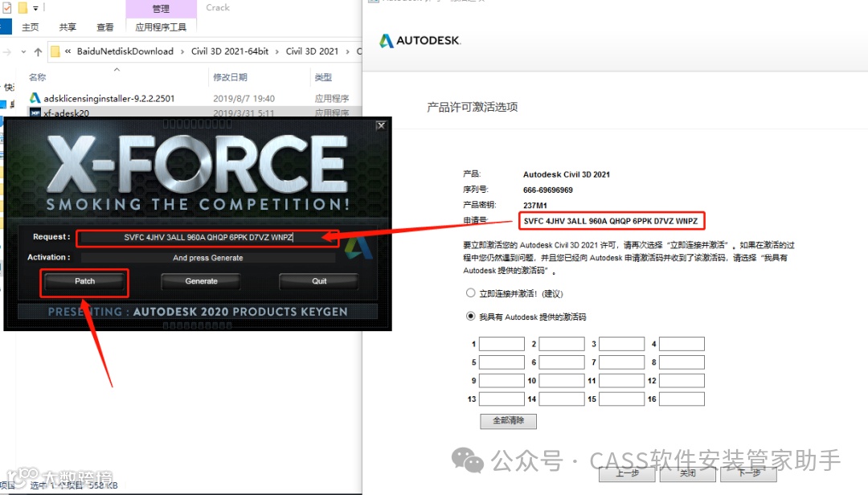Open the 查看 tab in File Explorer
The width and height of the screenshot is (868, 495).
click(104, 27)
